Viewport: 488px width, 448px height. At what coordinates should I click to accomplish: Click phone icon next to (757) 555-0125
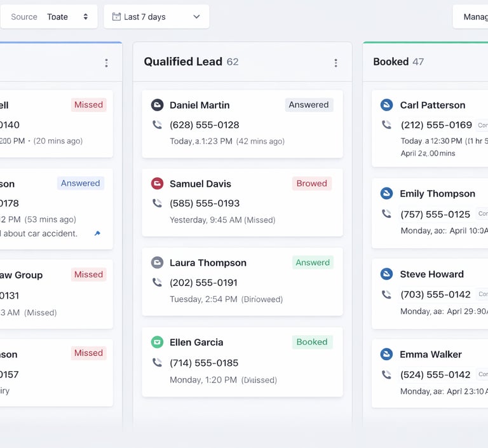point(386,214)
